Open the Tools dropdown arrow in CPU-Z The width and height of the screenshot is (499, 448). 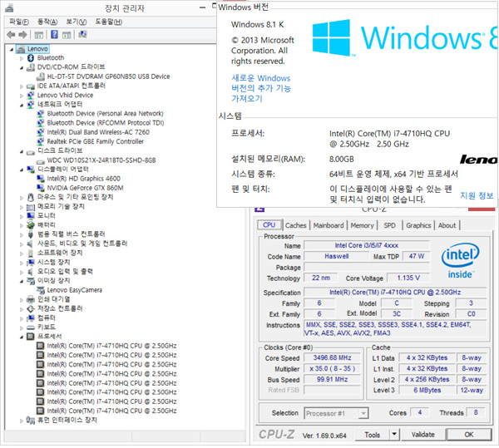(x=394, y=435)
